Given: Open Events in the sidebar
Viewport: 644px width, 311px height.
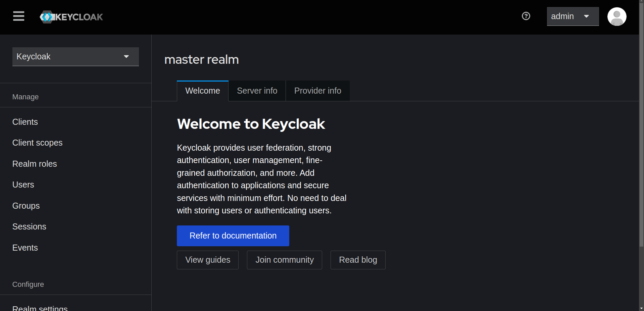Looking at the screenshot, I should click(x=76, y=248).
